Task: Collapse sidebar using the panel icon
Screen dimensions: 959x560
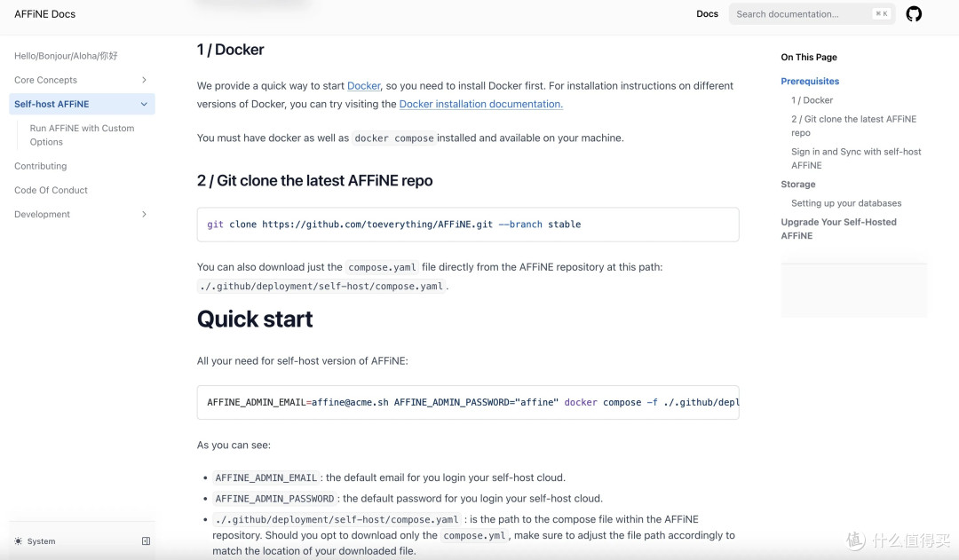Action: pos(146,541)
